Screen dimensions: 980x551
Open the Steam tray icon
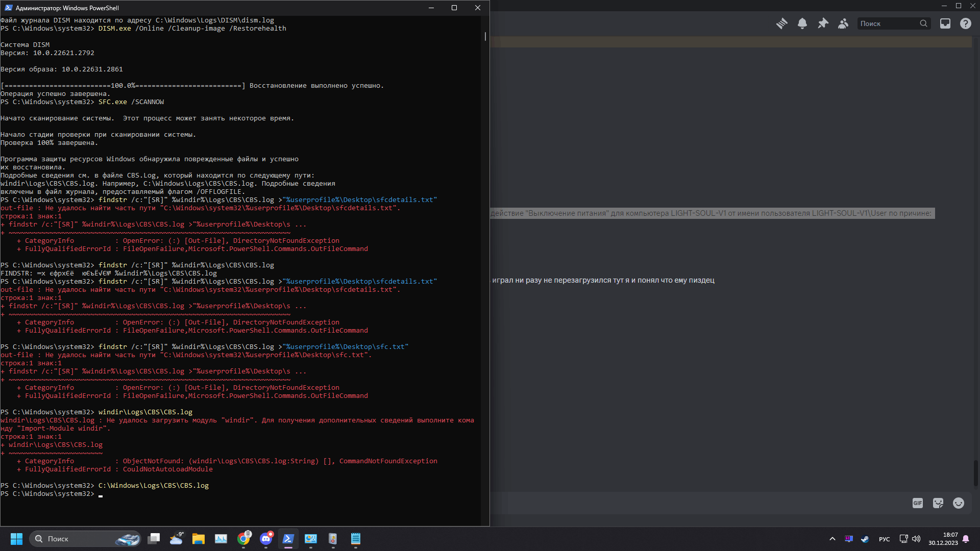coord(865,539)
